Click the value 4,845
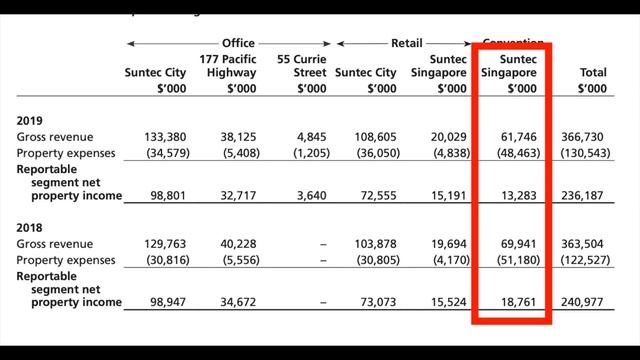Viewport: 640px width, 360px height. (311, 137)
